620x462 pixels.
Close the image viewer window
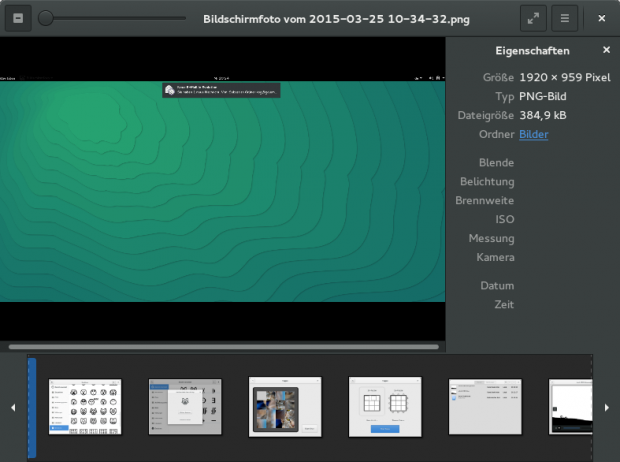601,19
